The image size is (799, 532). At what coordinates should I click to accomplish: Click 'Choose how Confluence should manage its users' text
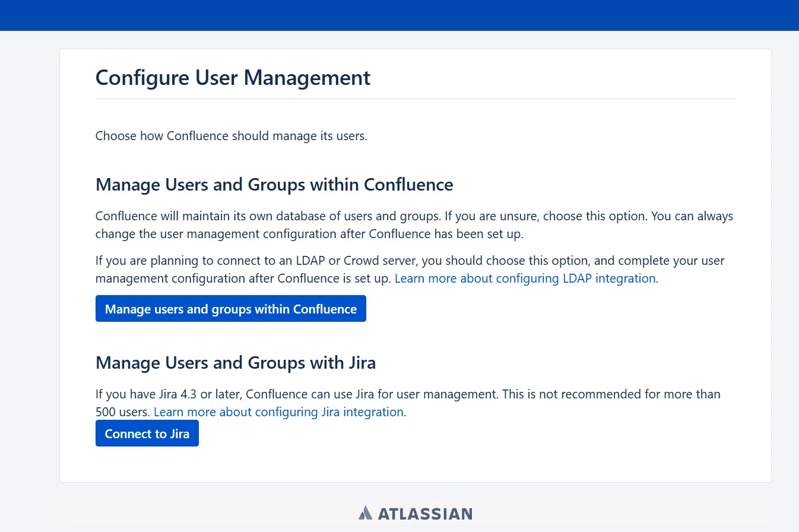(232, 136)
